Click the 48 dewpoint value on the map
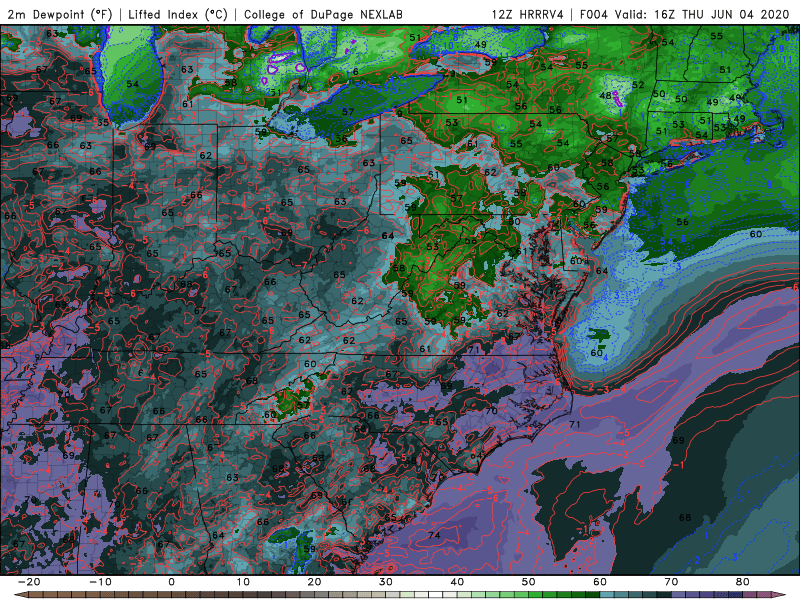This screenshot has width=800, height=600. click(x=605, y=95)
